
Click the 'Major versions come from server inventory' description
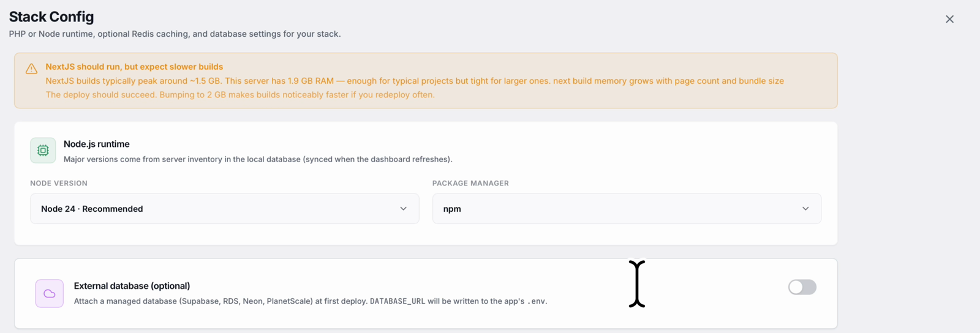(258, 159)
